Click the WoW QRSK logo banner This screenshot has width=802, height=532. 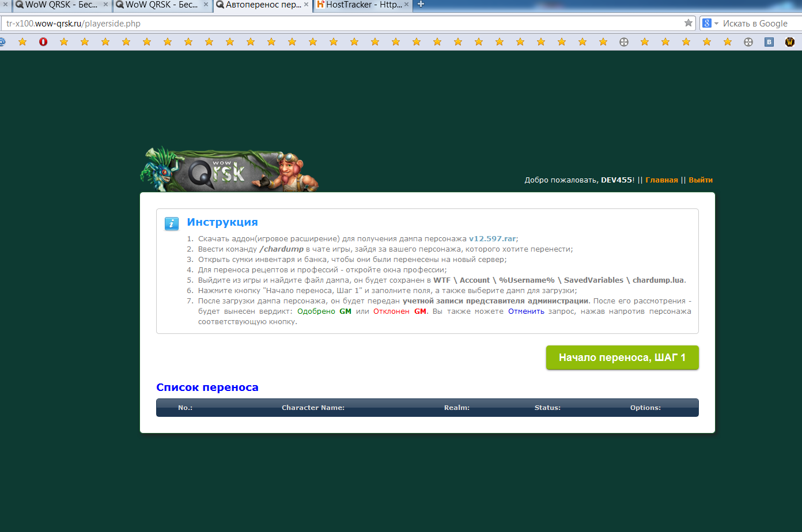(229, 169)
